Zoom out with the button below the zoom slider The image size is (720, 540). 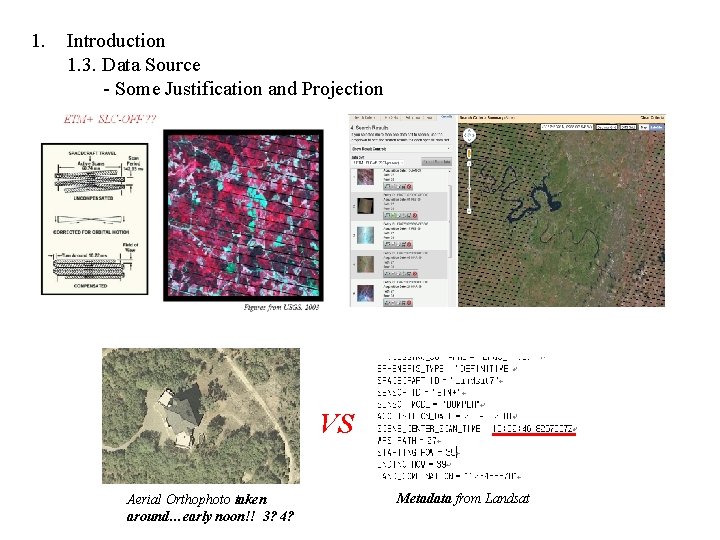pyautogui.click(x=469, y=211)
